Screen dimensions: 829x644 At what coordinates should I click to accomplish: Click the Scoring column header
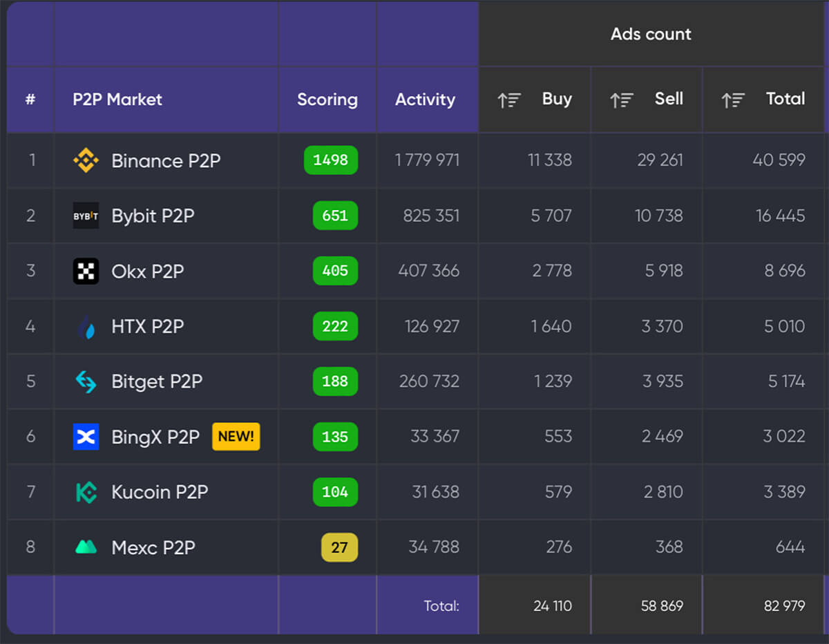(x=327, y=100)
